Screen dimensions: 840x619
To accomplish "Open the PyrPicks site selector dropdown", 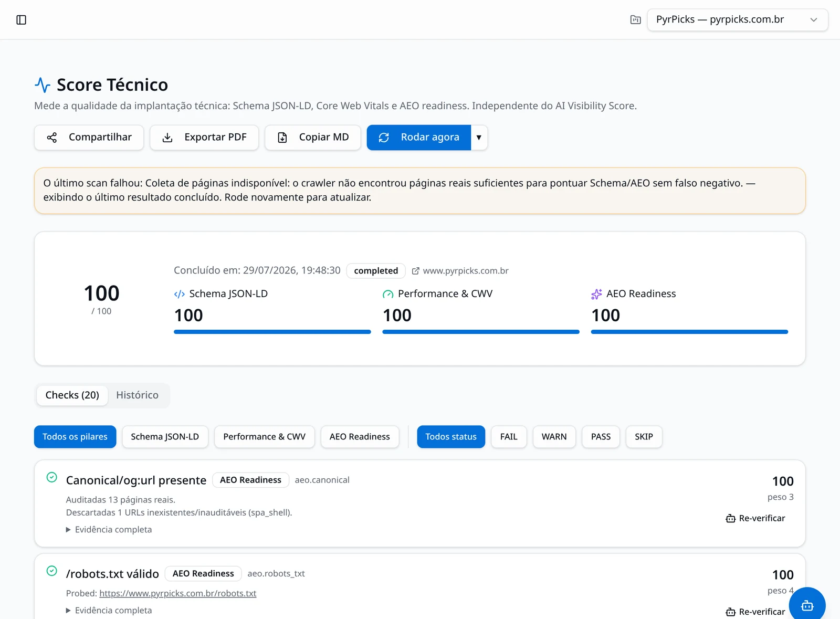I will coord(738,20).
